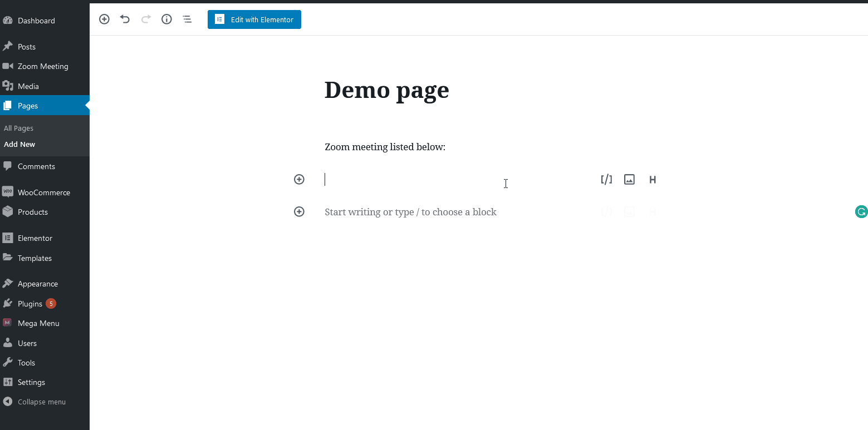
Task: Open All Pages list
Action: tap(18, 128)
